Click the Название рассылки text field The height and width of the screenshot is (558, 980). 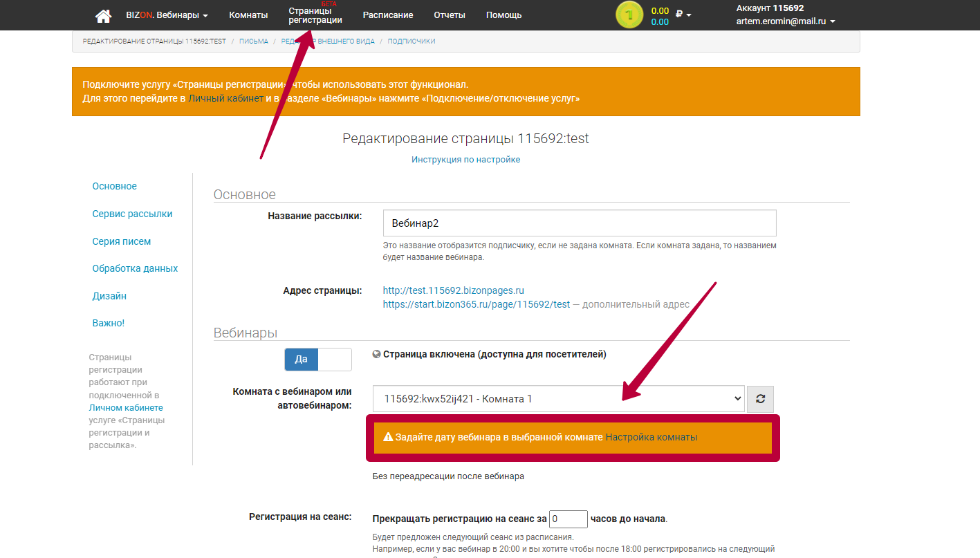[579, 223]
